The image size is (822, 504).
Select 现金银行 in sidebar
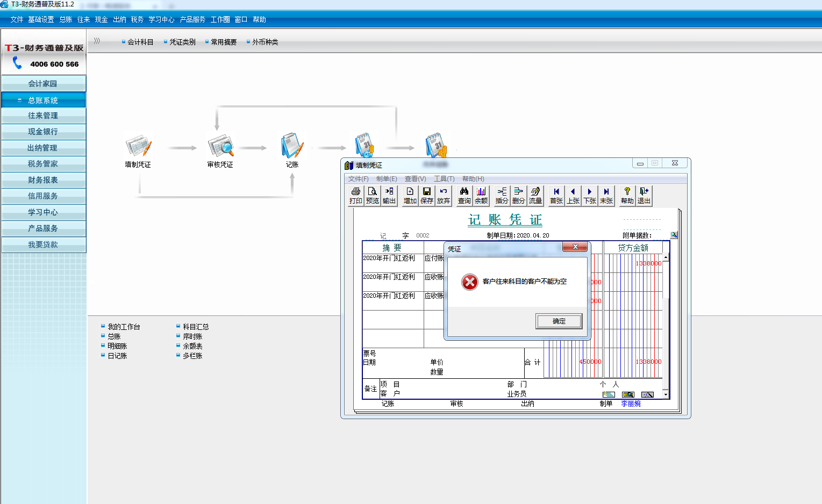(43, 132)
